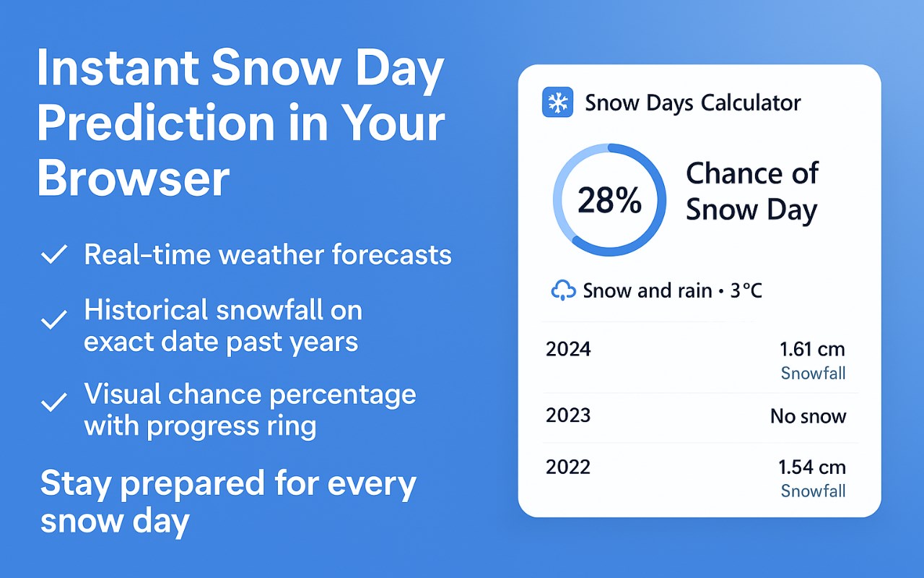Click the checkmark beside Real-time weather forecasts
Screen dimensions: 924x578
pos(54,254)
